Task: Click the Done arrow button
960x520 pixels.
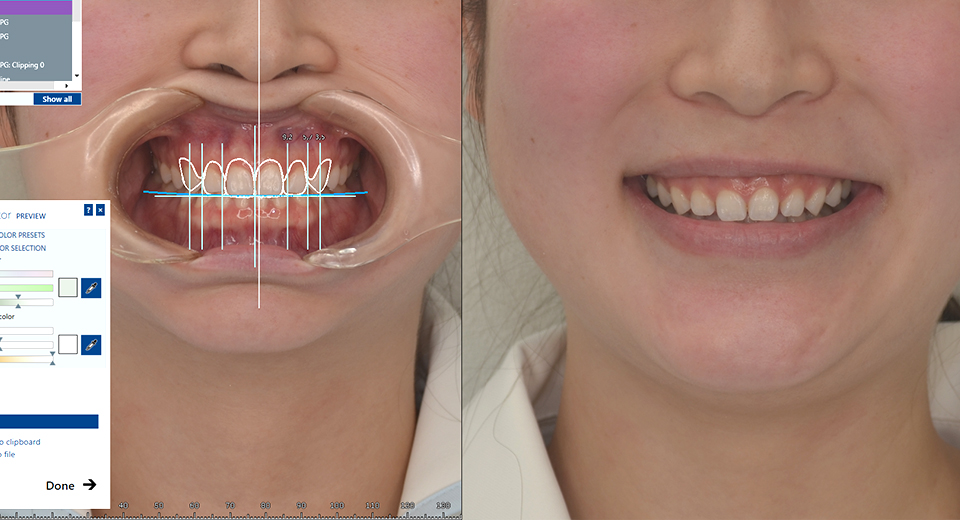Action: (x=71, y=485)
